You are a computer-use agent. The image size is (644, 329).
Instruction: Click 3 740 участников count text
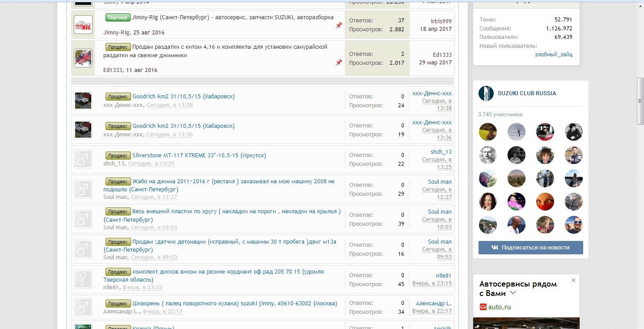500,114
